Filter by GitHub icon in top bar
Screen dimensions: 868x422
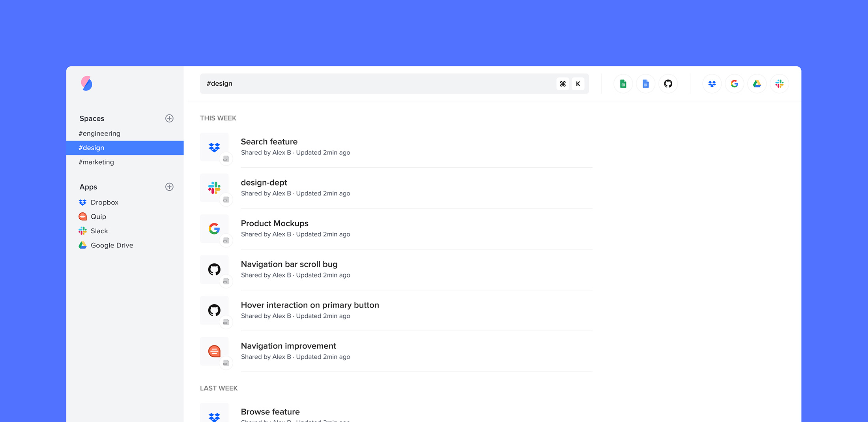668,84
